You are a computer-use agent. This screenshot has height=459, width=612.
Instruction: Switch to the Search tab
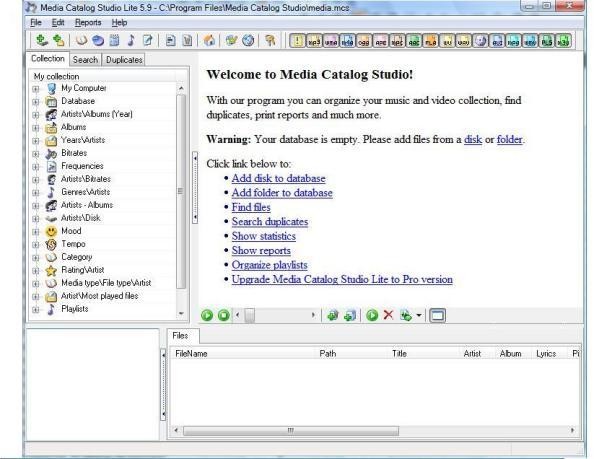click(85, 60)
